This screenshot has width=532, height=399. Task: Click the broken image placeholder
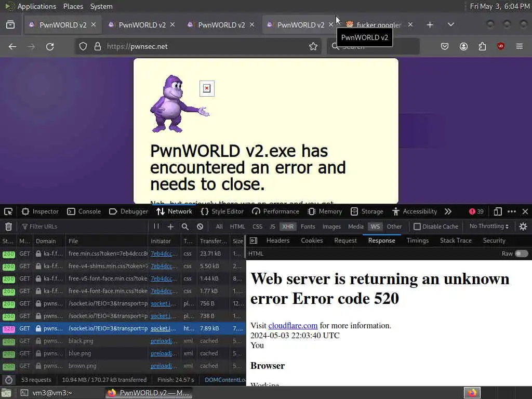[x=207, y=88]
